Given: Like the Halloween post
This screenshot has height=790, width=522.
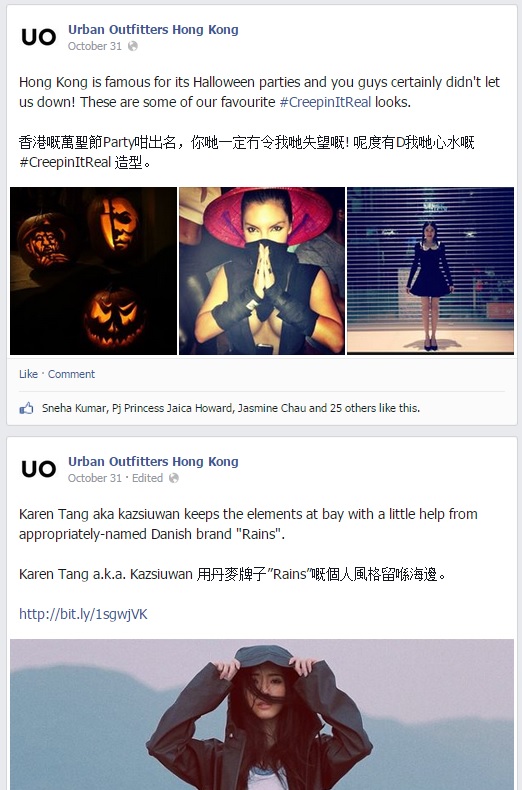Looking at the screenshot, I should click(28, 374).
